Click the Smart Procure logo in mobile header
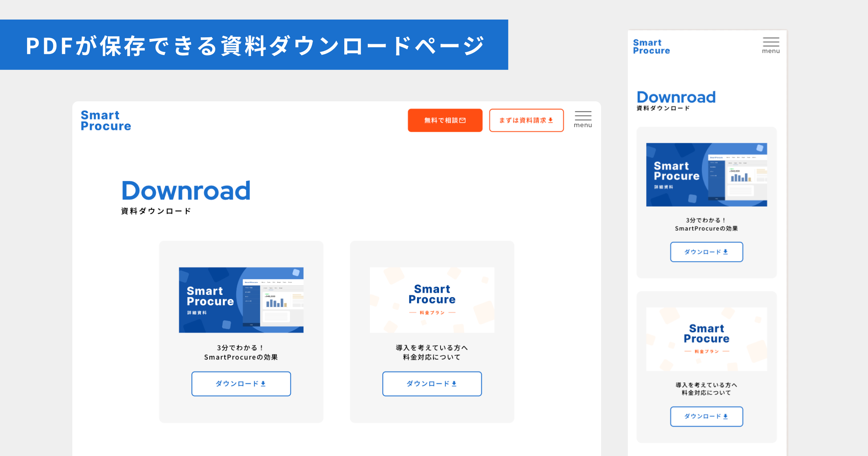 [x=651, y=47]
